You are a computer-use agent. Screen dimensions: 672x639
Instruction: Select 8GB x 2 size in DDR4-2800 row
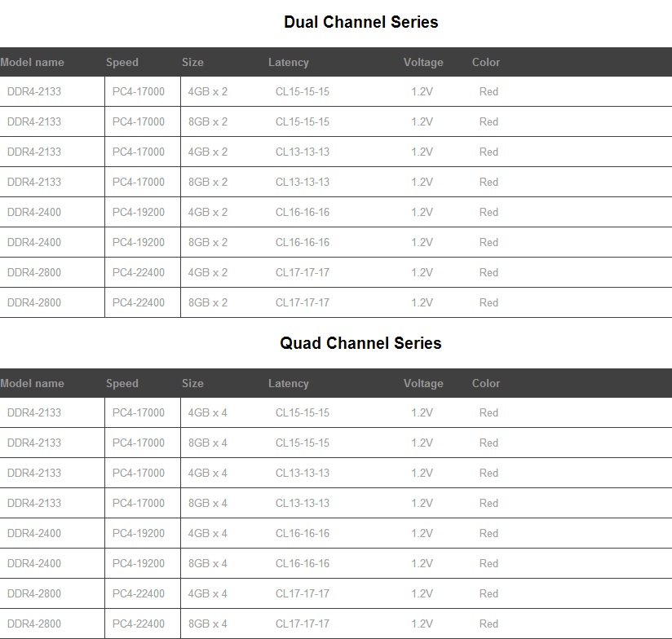(x=208, y=302)
